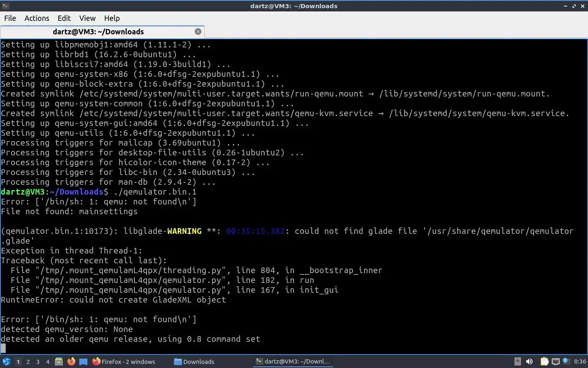Close the terminal window from title bar
This screenshot has width=588, height=368.
click(x=583, y=6)
